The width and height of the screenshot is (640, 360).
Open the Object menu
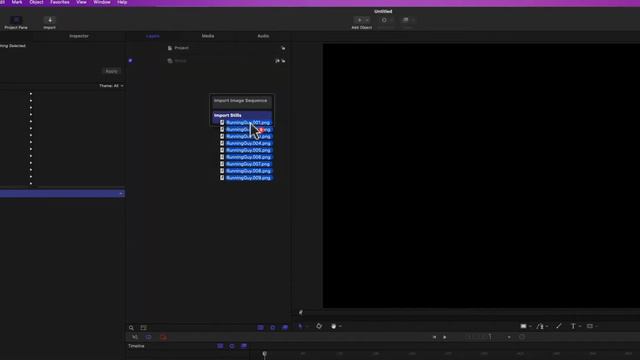pos(36,2)
